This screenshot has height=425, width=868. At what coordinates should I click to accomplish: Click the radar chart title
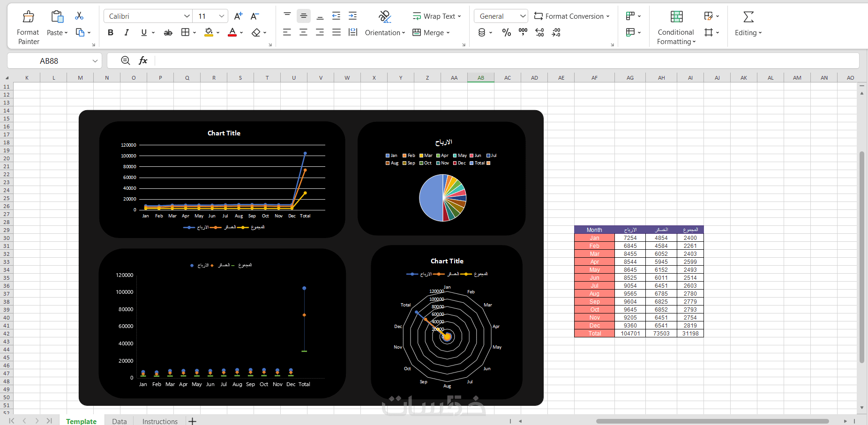pyautogui.click(x=447, y=261)
